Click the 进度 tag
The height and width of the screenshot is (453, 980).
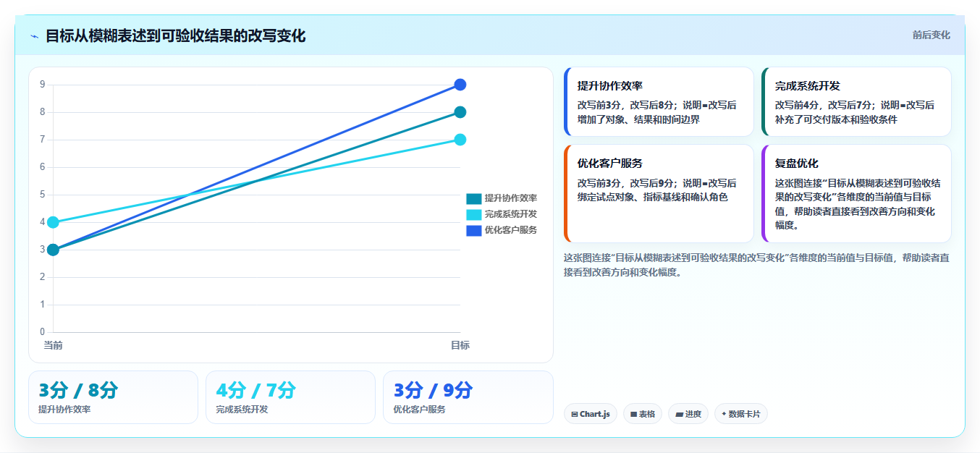pos(688,414)
